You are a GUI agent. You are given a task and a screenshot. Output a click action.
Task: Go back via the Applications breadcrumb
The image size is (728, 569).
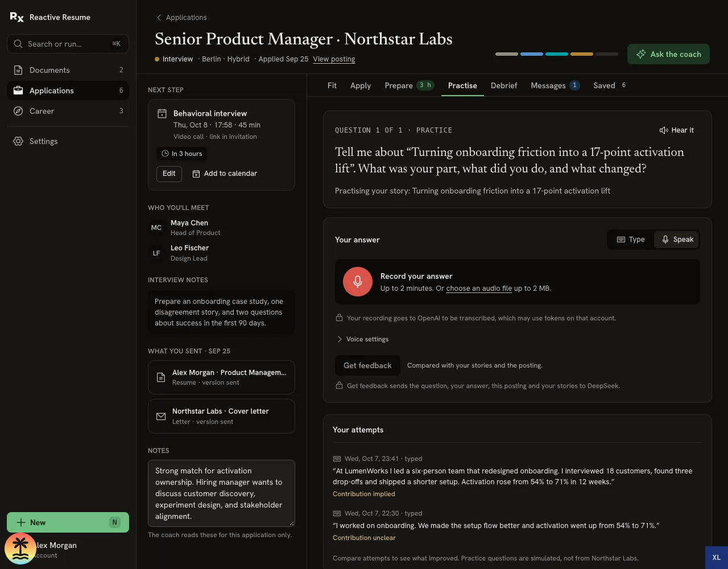tap(182, 18)
